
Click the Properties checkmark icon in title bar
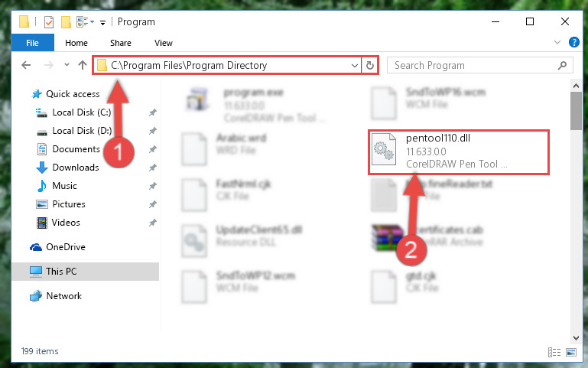(x=49, y=22)
